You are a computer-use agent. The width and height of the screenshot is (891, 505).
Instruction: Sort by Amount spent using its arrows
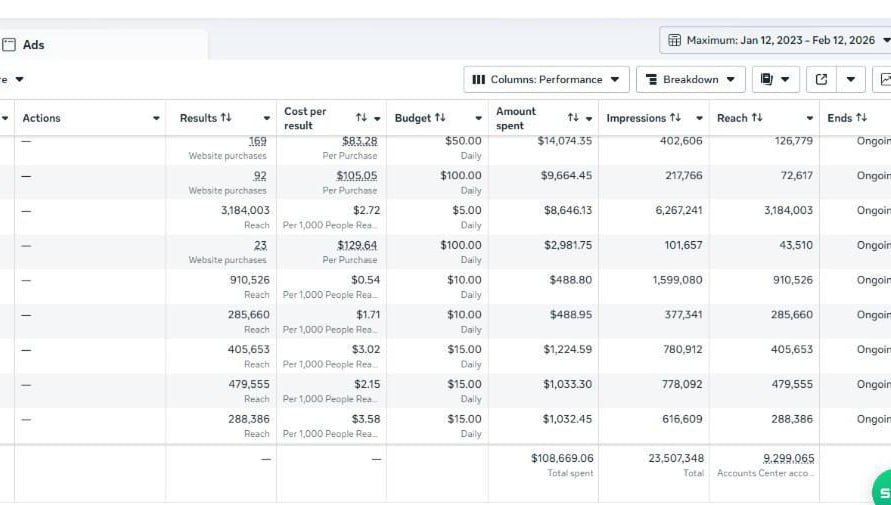click(573, 118)
